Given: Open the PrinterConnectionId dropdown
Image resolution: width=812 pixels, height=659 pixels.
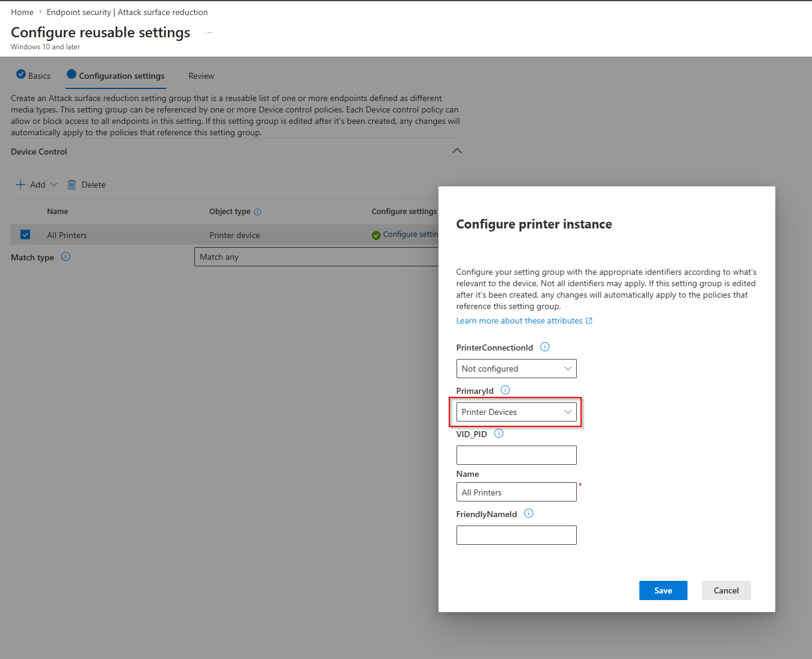Looking at the screenshot, I should pos(516,369).
